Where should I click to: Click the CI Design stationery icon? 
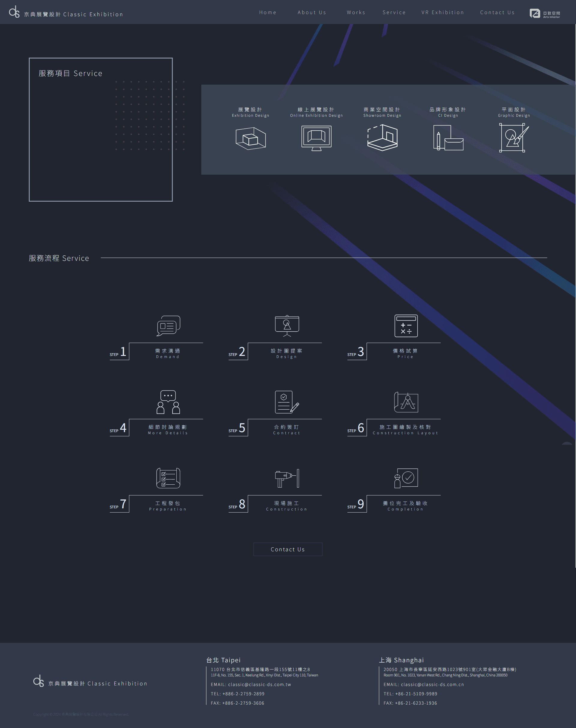click(448, 138)
